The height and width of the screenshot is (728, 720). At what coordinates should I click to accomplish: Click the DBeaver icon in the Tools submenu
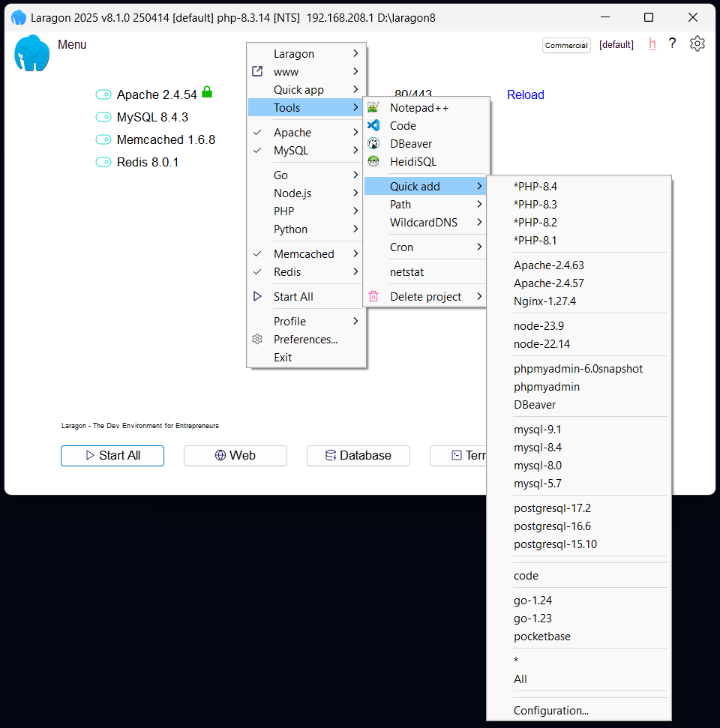click(373, 143)
